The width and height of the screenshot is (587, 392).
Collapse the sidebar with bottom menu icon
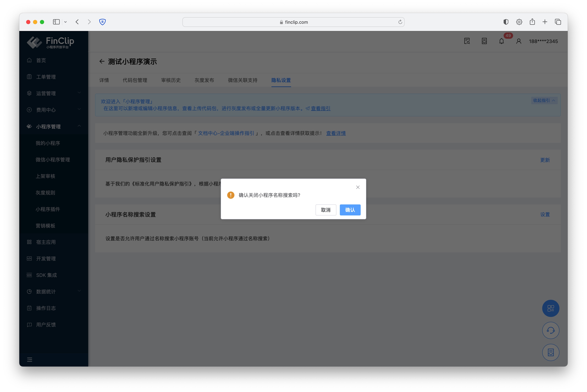[x=29, y=359]
